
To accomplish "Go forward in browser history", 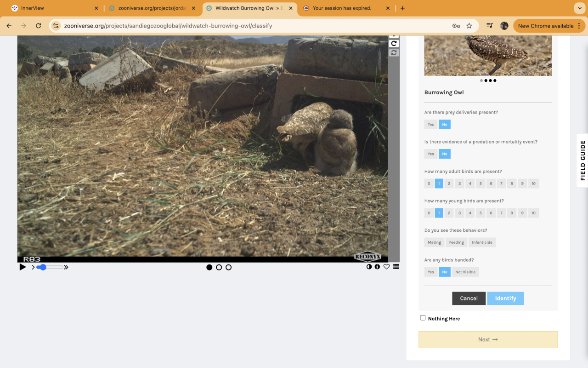I will coord(24,26).
